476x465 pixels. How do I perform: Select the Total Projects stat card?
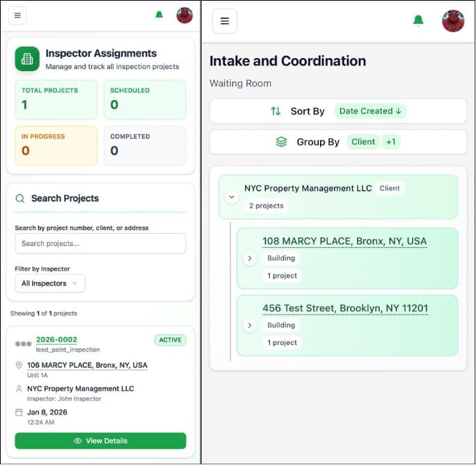[x=56, y=100]
